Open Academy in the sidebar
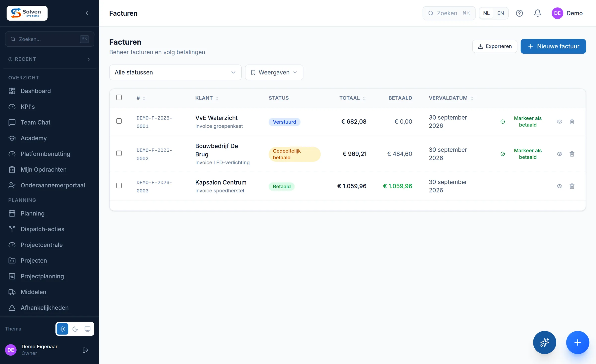This screenshot has height=364, width=596. tap(49, 138)
